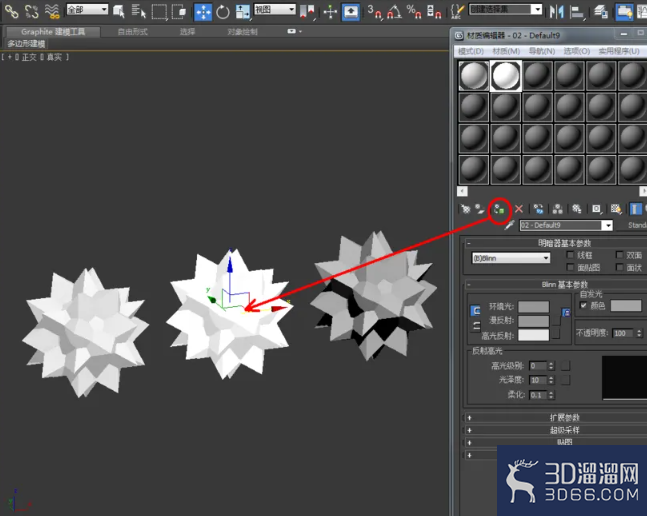The height and width of the screenshot is (516, 647).
Task: Open the 全部 selection filter dropdown
Action: coord(87,9)
